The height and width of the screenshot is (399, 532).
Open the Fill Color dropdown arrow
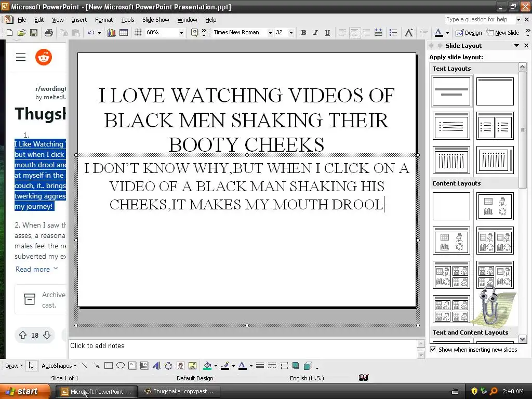(x=216, y=366)
